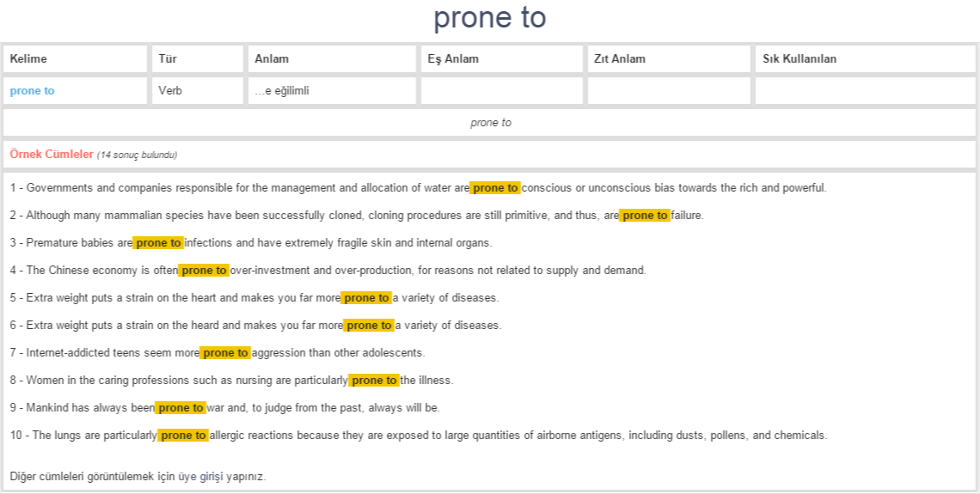The width and height of the screenshot is (980, 494).
Task: Click highlighted "prone to" in the cloning sentence
Action: tap(645, 216)
